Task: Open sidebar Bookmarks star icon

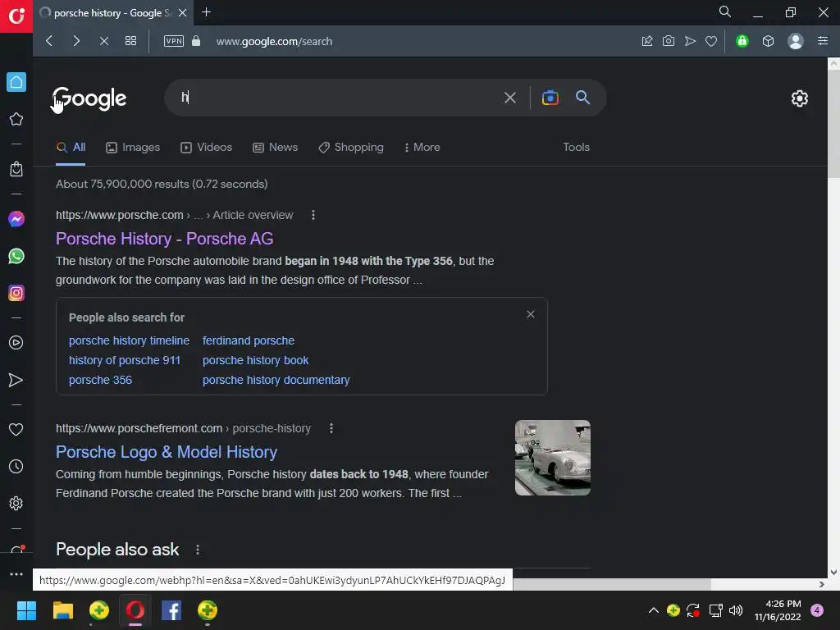Action: click(16, 119)
